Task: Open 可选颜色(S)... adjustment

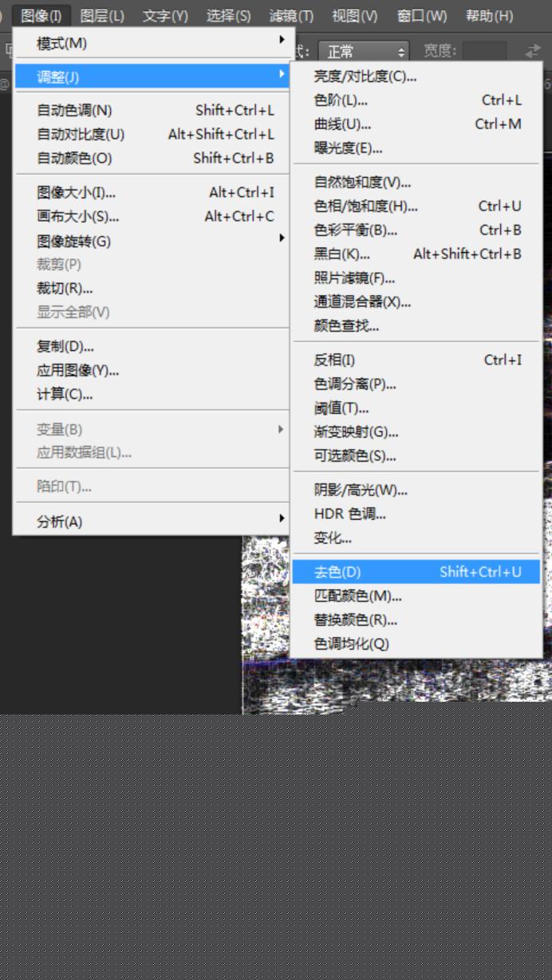Action: 416,455
